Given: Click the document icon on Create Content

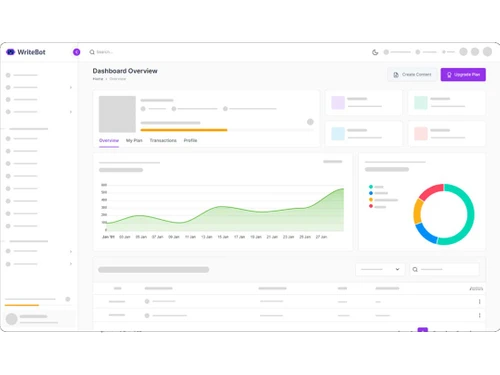Looking at the screenshot, I should (x=396, y=75).
